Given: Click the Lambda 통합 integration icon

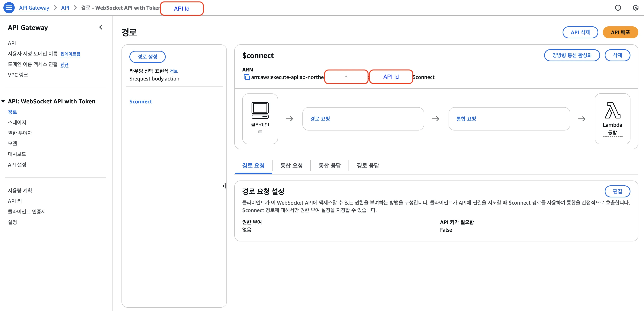Looking at the screenshot, I should (613, 116).
